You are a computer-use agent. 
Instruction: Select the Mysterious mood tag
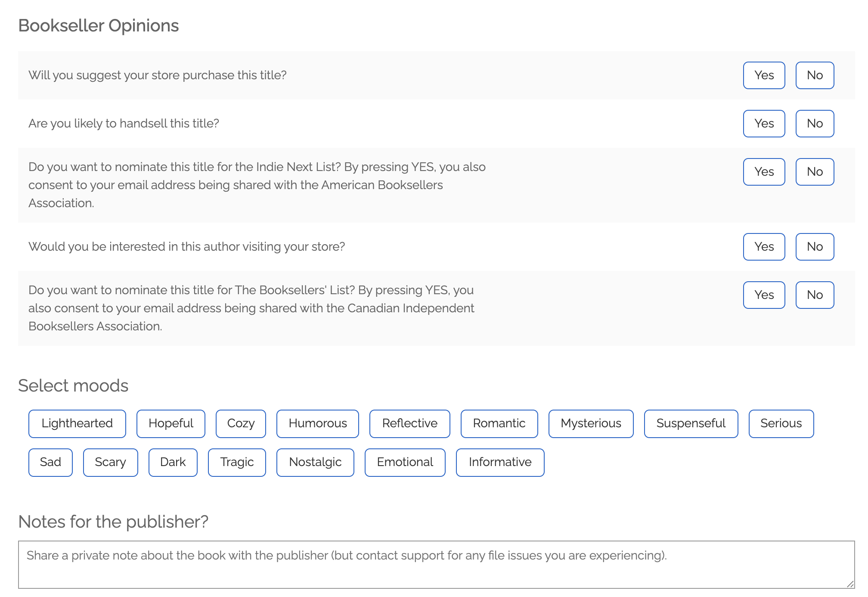click(591, 424)
